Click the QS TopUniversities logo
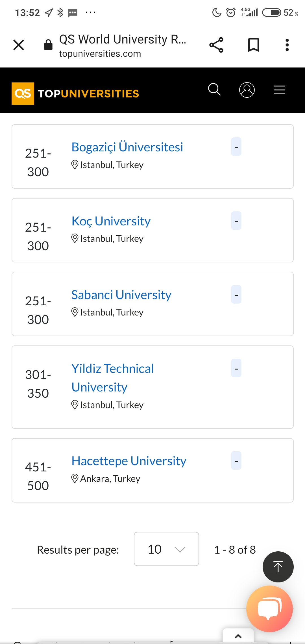Viewport: 305px width, 644px height. (x=75, y=93)
